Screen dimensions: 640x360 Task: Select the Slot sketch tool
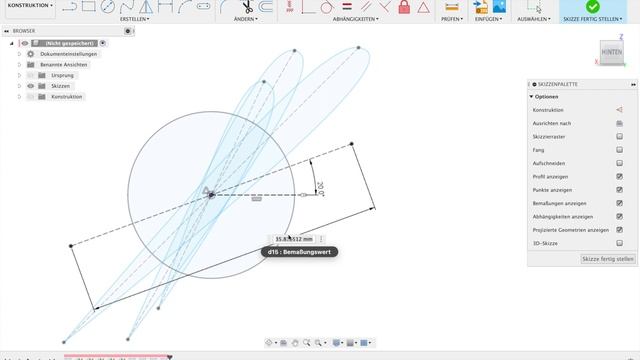coord(203,7)
